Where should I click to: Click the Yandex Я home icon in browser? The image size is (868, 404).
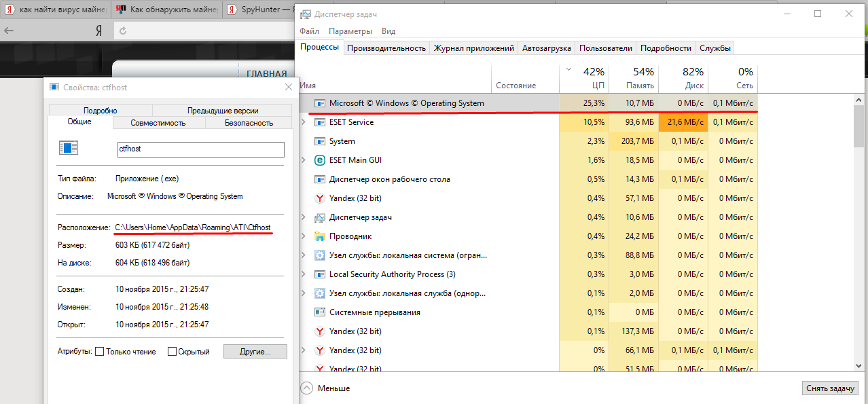[x=98, y=31]
